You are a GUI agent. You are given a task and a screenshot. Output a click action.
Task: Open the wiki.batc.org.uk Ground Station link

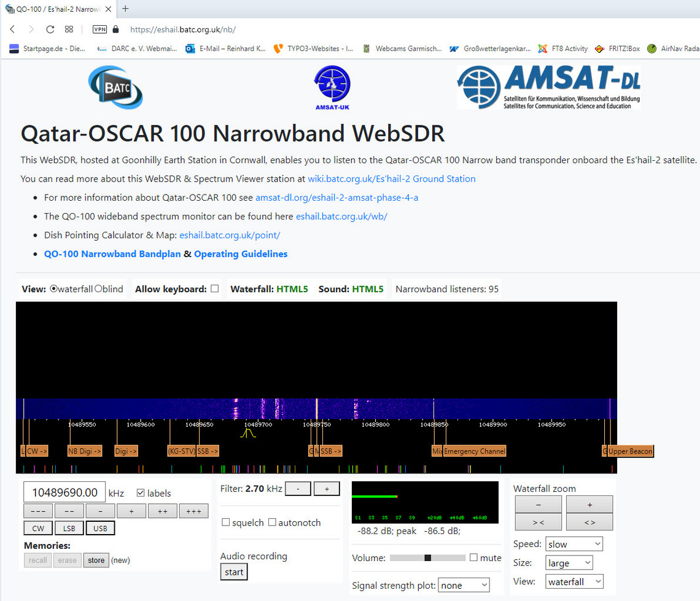point(392,179)
